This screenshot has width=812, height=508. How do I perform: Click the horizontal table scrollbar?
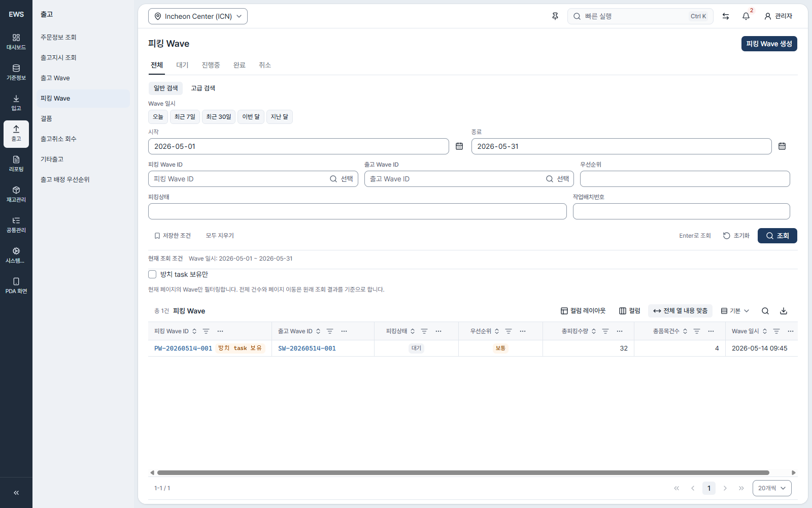463,472
